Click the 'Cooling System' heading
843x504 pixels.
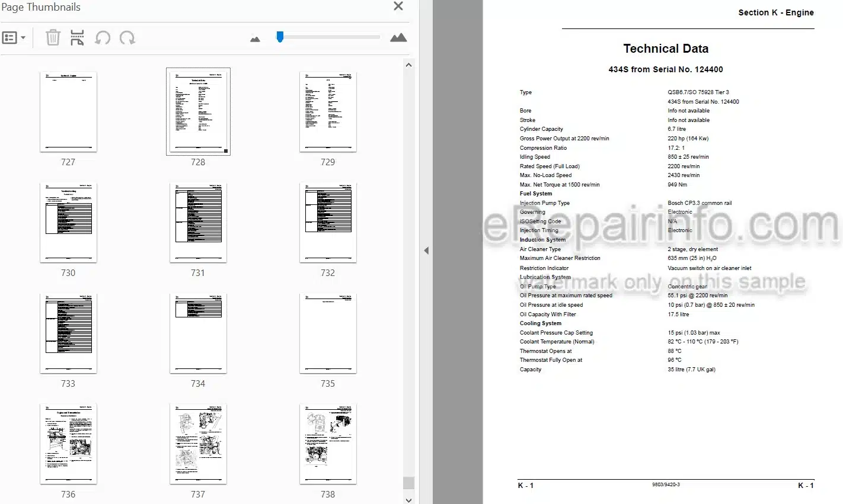click(541, 323)
